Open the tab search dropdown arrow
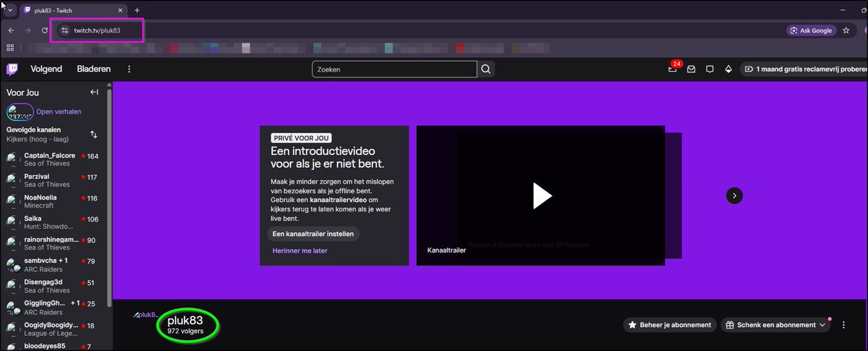The height and width of the screenshot is (351, 868). click(x=10, y=10)
